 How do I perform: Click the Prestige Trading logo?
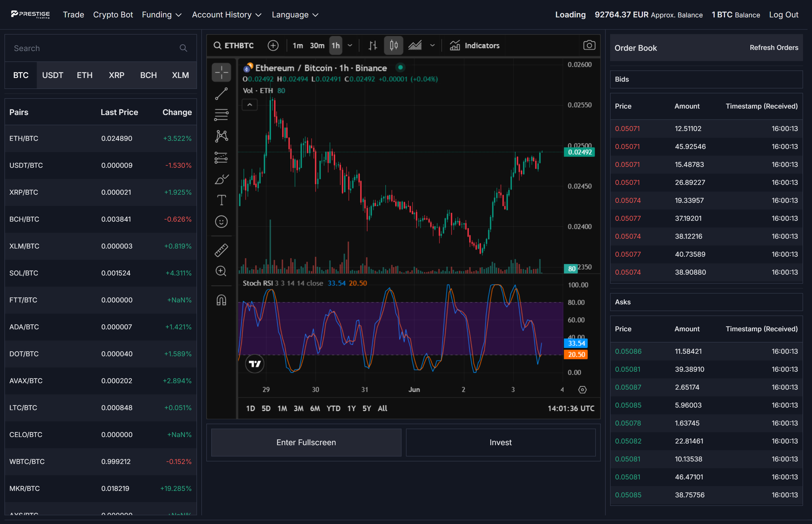pos(30,14)
